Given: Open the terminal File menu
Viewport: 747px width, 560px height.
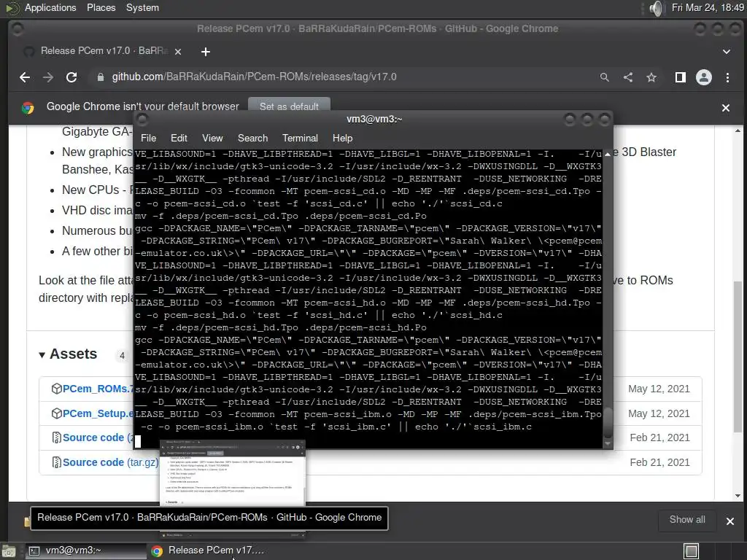Looking at the screenshot, I should coord(148,138).
